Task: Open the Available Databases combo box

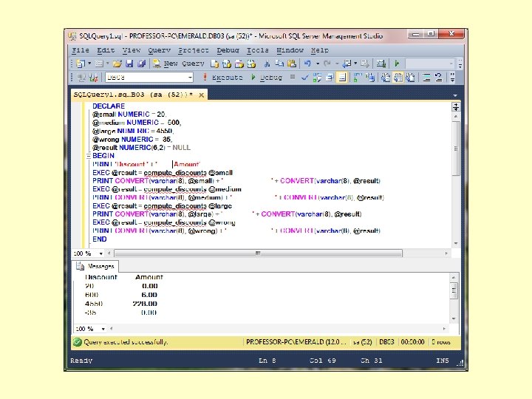Action: (x=149, y=78)
